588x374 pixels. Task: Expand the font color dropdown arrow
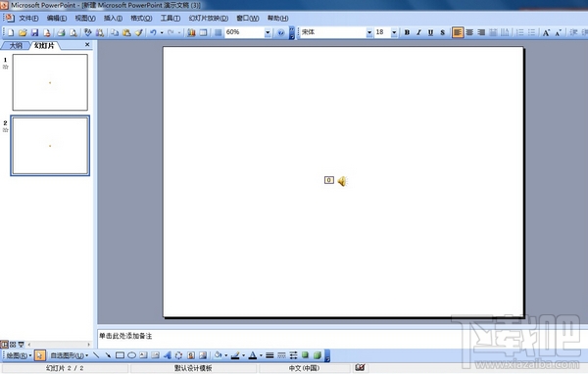(261, 354)
